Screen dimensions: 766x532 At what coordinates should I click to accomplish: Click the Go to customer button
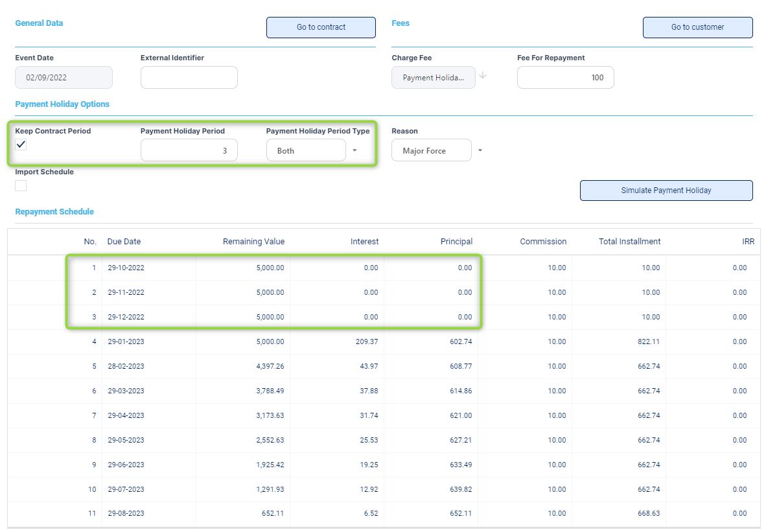(697, 27)
